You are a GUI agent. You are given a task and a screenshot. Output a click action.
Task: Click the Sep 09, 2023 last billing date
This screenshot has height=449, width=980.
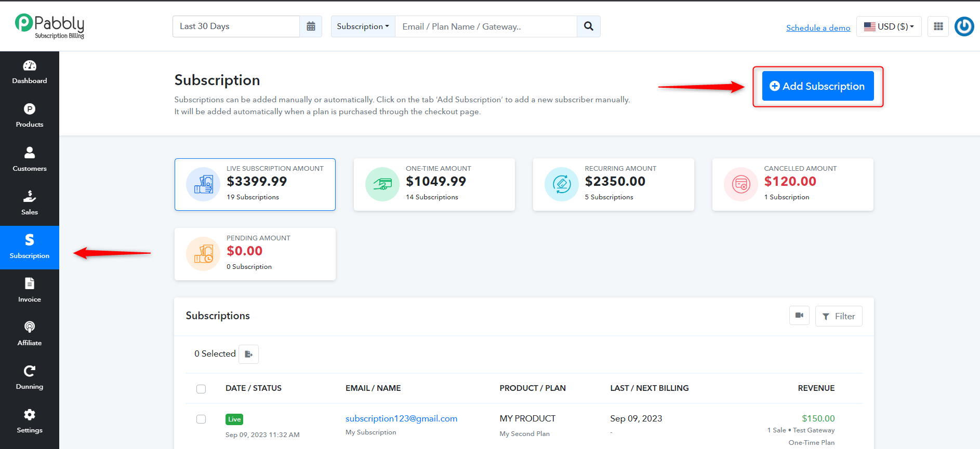(x=636, y=418)
